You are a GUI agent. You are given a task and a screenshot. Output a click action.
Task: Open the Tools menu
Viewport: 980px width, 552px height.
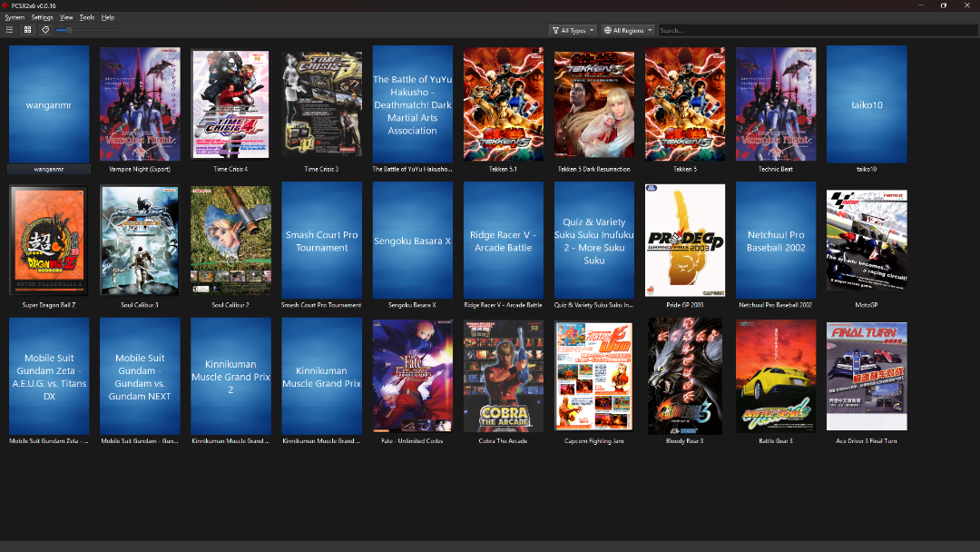pyautogui.click(x=87, y=17)
